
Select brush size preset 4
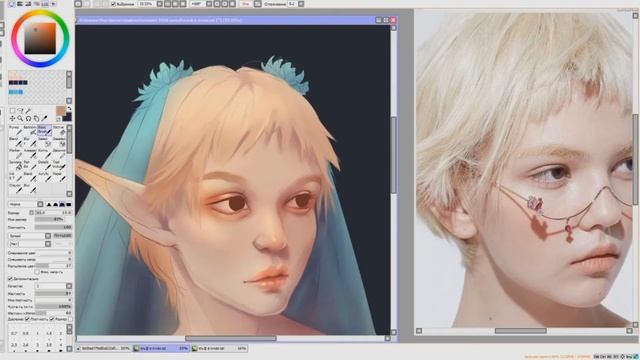60,345
